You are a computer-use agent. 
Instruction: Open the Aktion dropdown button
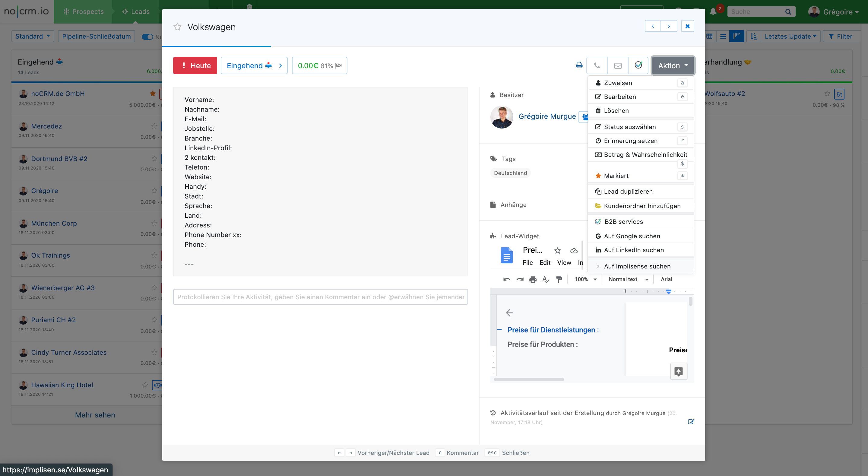673,65
